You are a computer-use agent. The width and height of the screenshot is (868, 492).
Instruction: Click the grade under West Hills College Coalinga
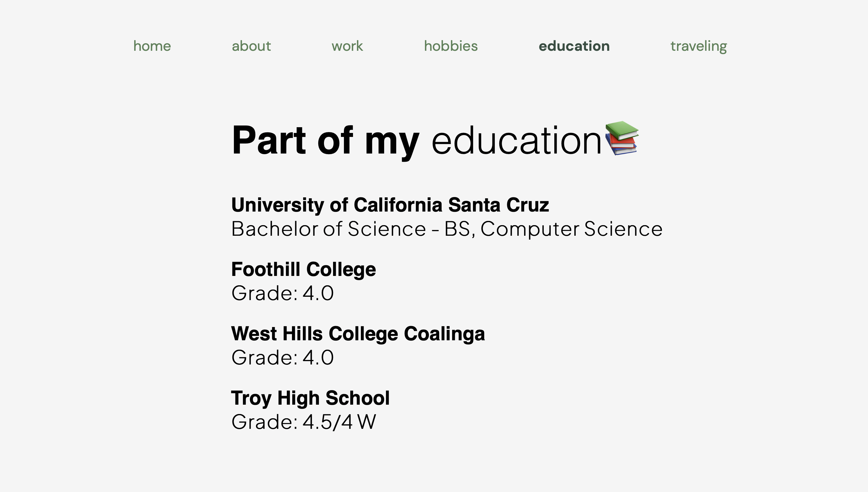click(x=283, y=358)
